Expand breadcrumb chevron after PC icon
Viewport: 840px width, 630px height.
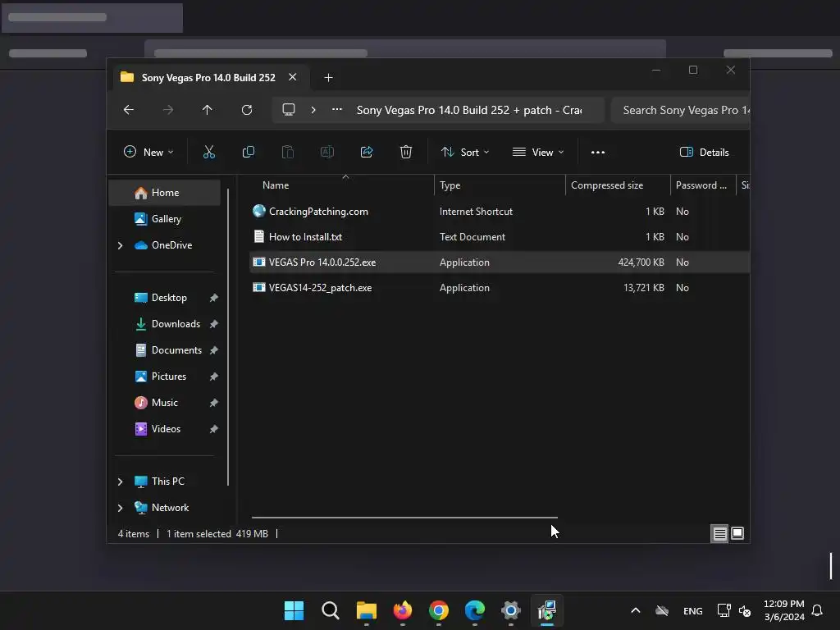pos(313,110)
